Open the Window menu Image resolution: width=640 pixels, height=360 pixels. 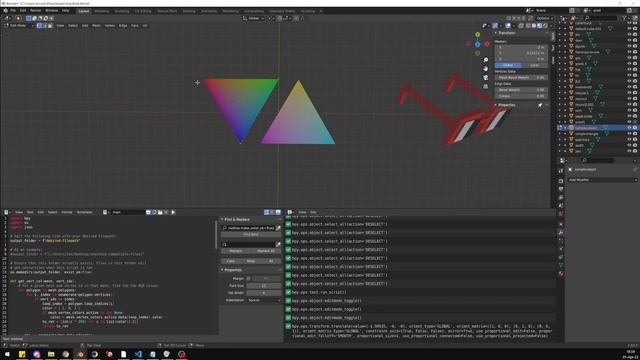point(51,11)
